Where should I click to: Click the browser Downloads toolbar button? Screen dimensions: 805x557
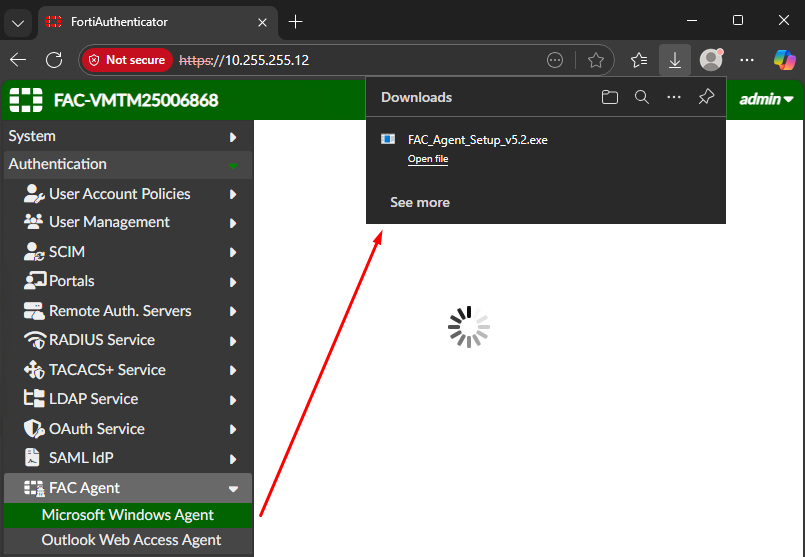675,61
